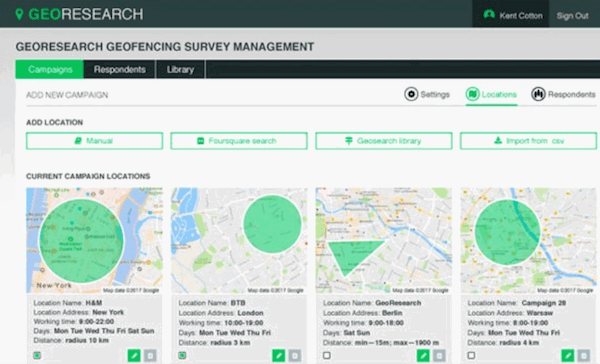Click the GEORESEARCH logo text
Screen dimensions: 600x364
coord(86,14)
